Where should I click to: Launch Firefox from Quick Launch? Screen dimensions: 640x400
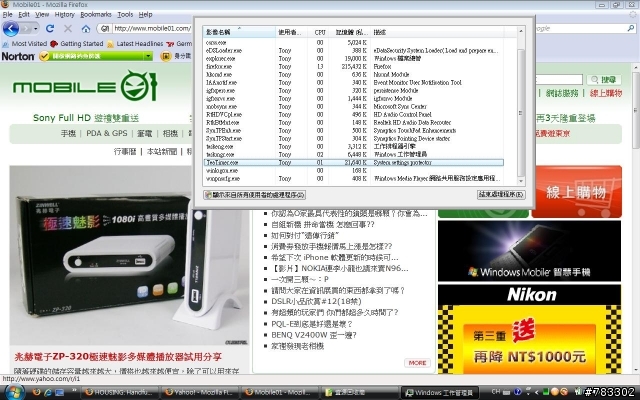36,393
